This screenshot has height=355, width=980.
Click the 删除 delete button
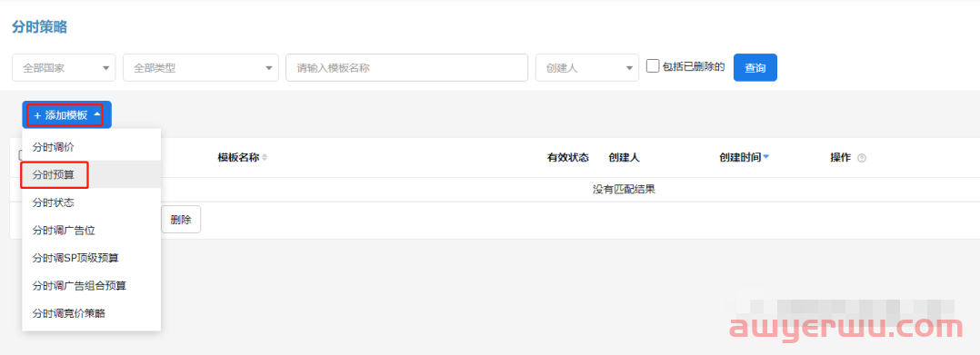pyautogui.click(x=181, y=220)
